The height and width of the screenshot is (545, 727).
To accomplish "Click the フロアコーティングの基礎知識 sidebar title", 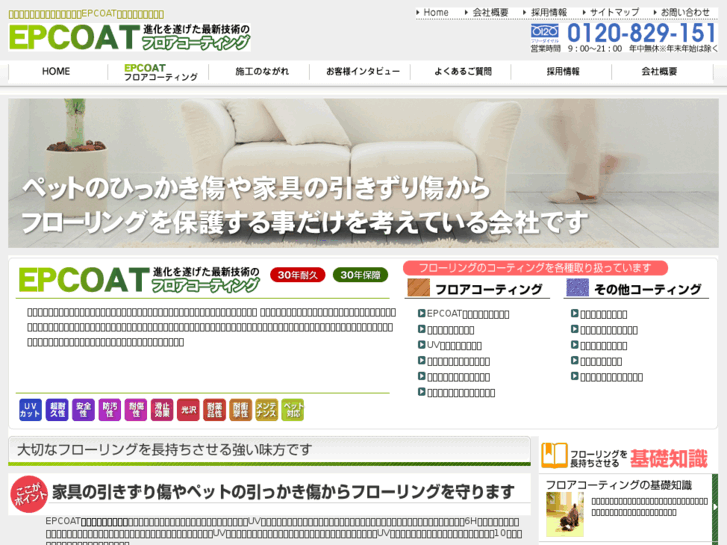I will pyautogui.click(x=619, y=485).
